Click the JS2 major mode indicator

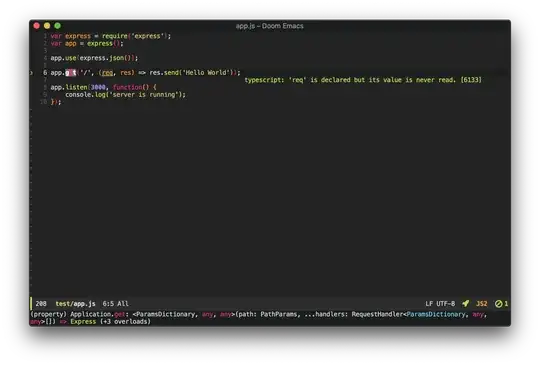(x=481, y=303)
